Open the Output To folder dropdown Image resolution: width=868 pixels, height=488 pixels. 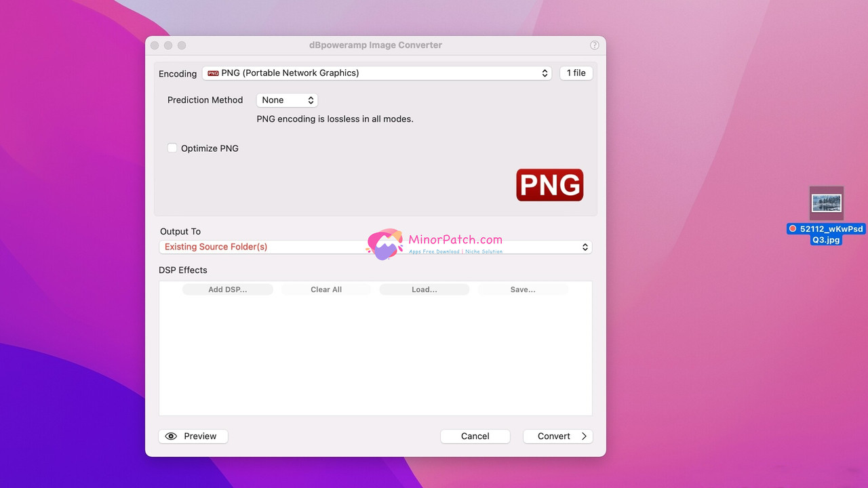pos(375,247)
